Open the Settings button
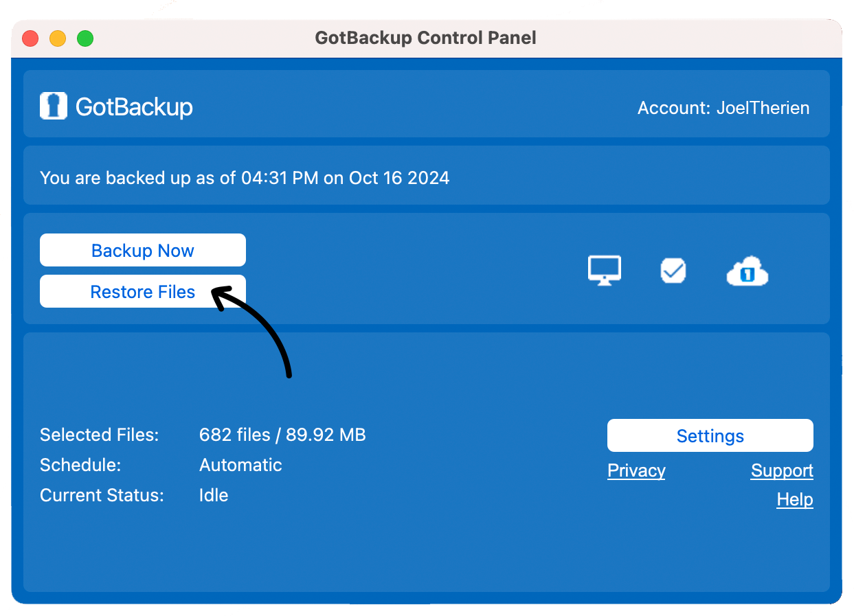Viewport: 854px width, 616px height. click(710, 435)
